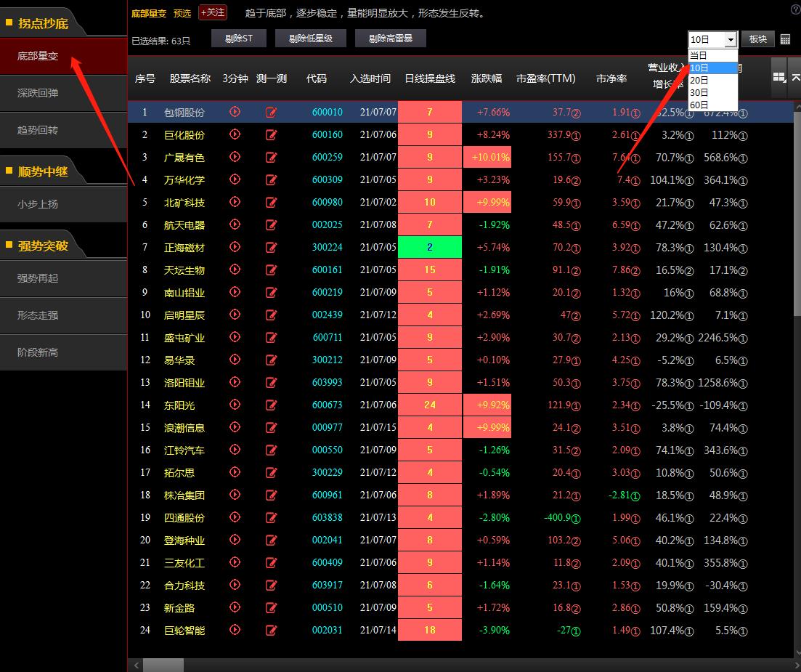This screenshot has width=801, height=672.
Task: Play the media icon for 南山铝业
Action: click(235, 292)
